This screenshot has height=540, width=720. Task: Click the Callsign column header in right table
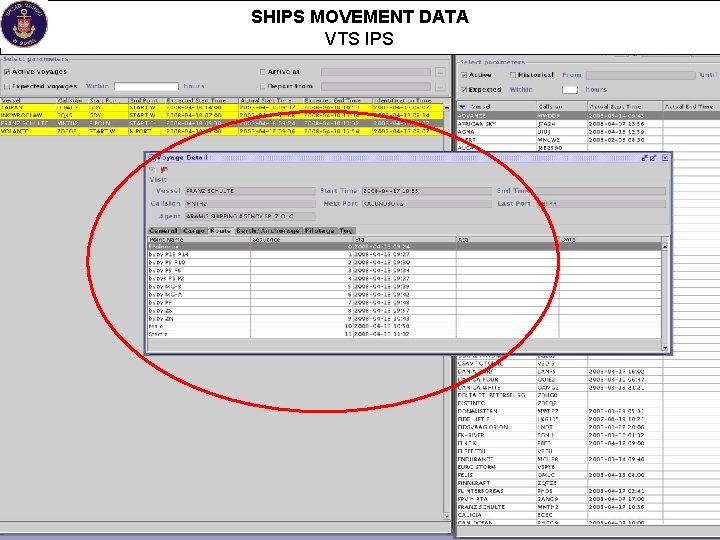point(562,107)
